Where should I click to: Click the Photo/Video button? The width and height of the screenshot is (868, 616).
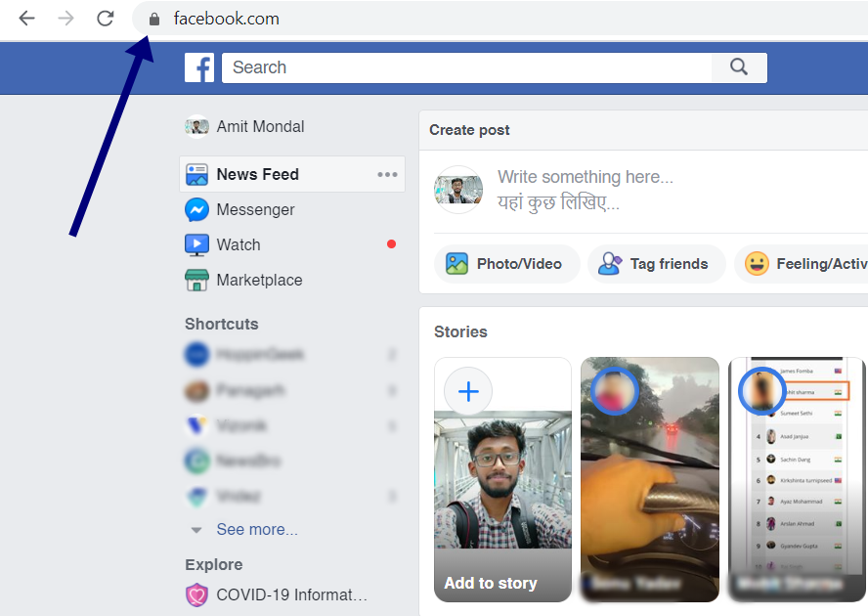pos(506,264)
